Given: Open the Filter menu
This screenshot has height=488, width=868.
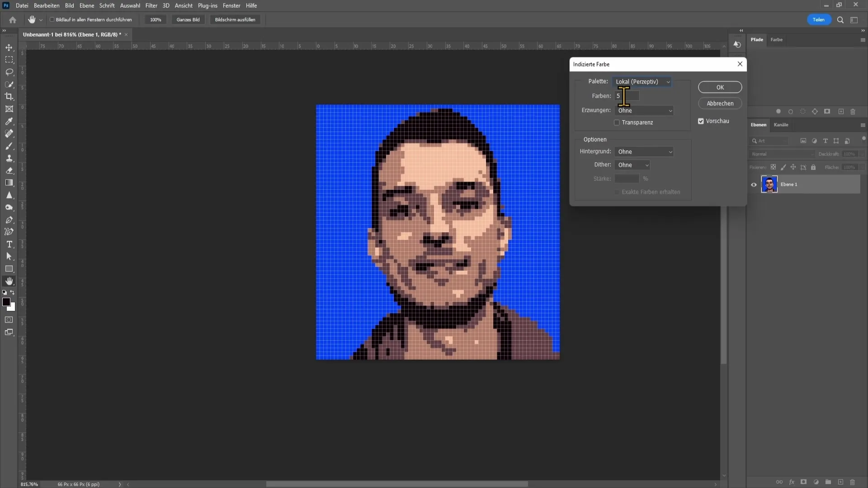Looking at the screenshot, I should click(x=151, y=6).
